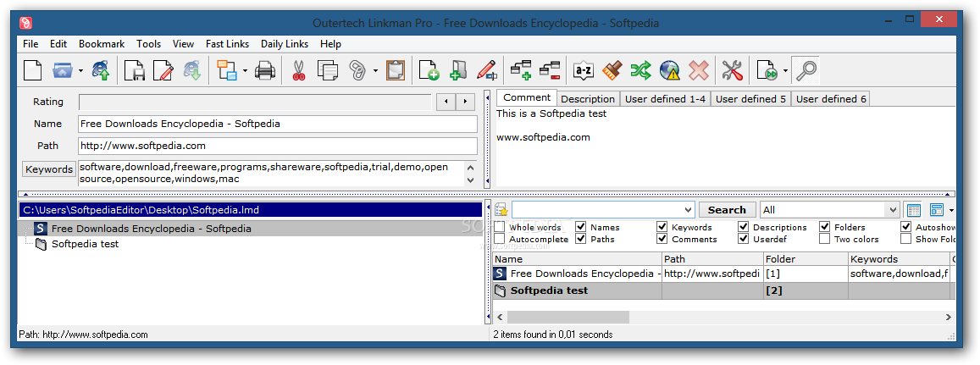The width and height of the screenshot is (980, 365).
Task: Uncheck the Comments checkbox
Action: pos(662,239)
